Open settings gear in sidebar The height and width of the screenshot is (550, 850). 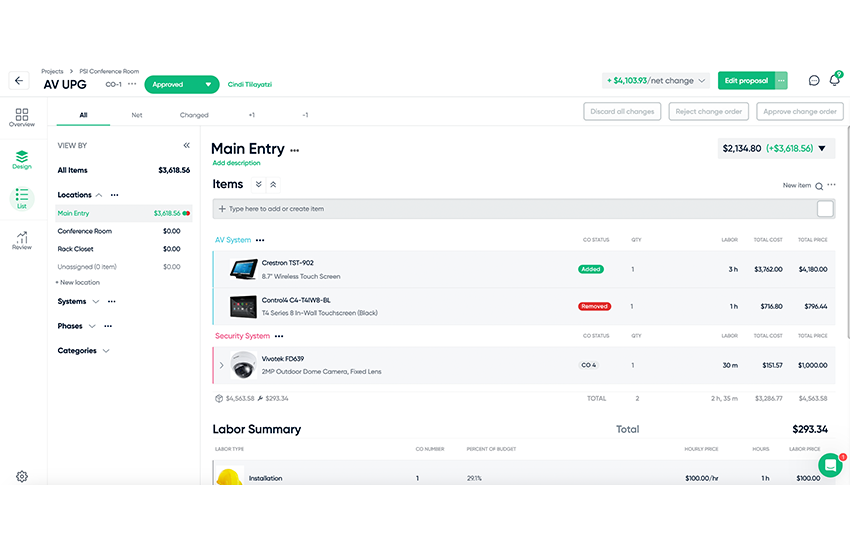[x=22, y=477]
